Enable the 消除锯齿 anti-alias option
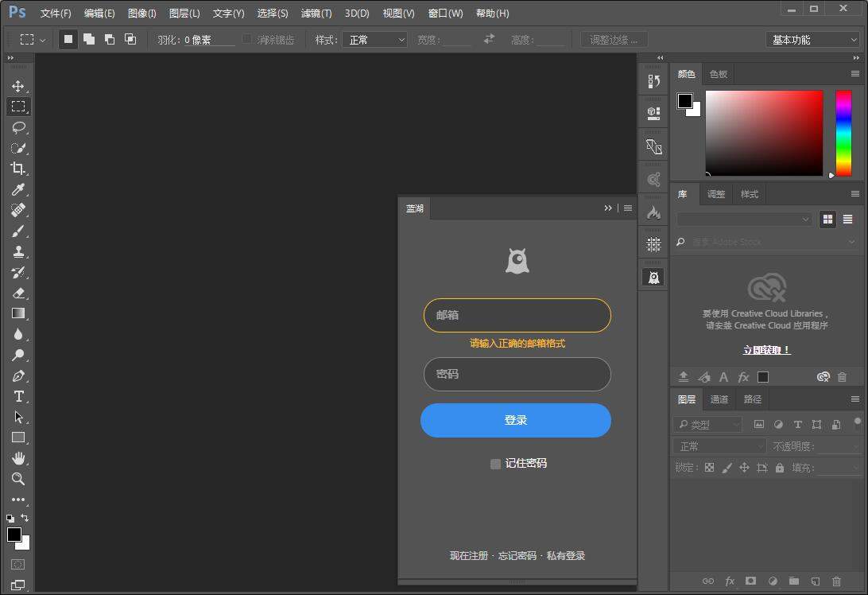868x595 pixels. (x=247, y=38)
